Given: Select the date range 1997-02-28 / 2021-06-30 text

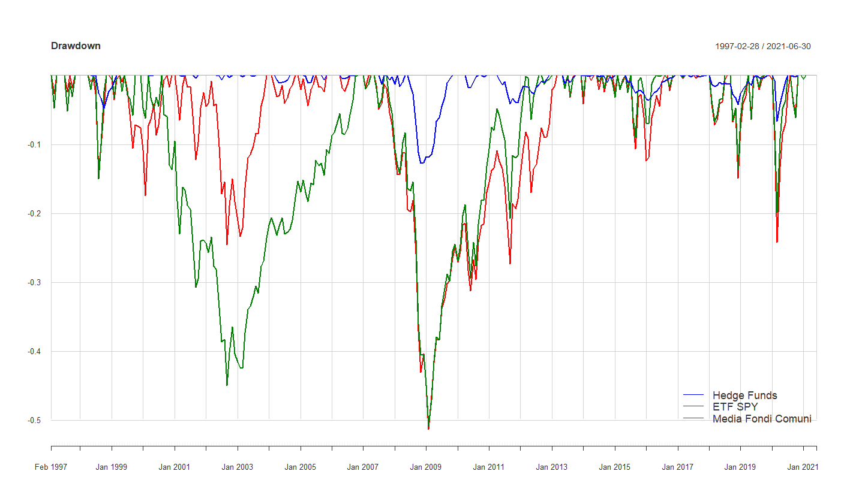Looking at the screenshot, I should [763, 46].
